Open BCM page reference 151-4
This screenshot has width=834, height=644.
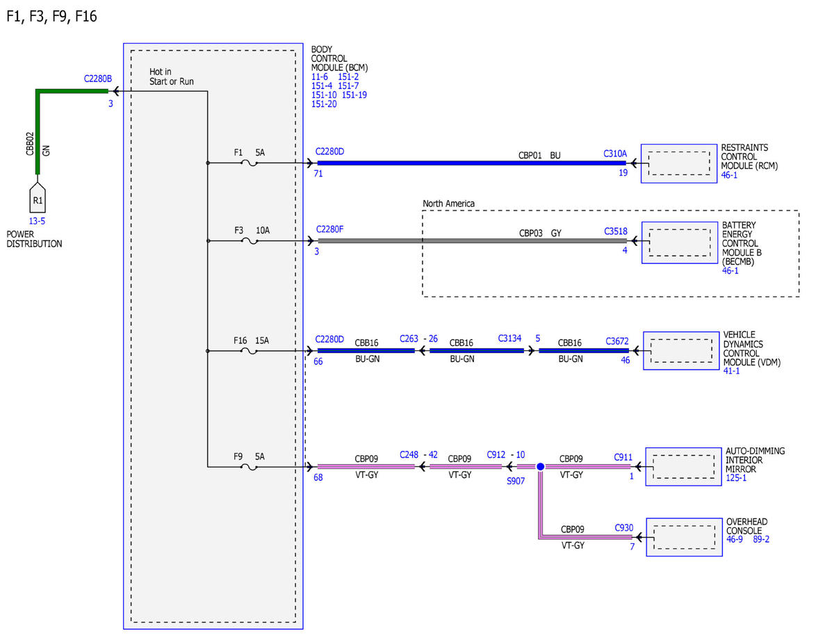coord(322,86)
